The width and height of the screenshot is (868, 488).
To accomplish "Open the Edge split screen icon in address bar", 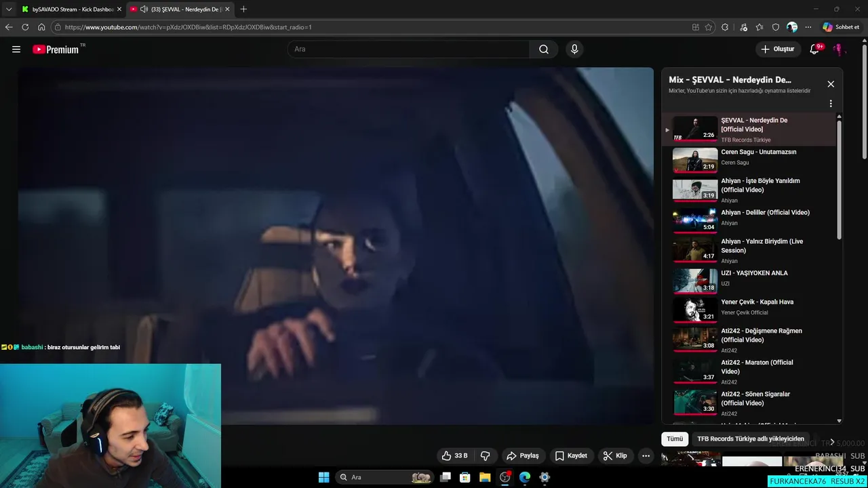I will point(696,27).
